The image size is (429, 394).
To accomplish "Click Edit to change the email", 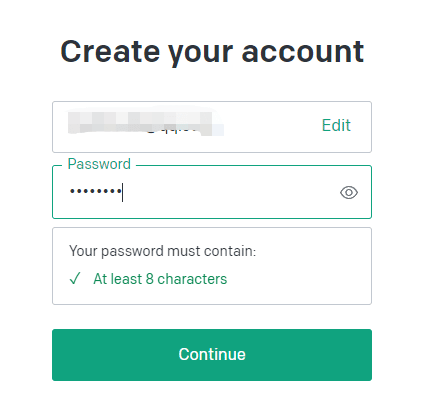I will 336,125.
